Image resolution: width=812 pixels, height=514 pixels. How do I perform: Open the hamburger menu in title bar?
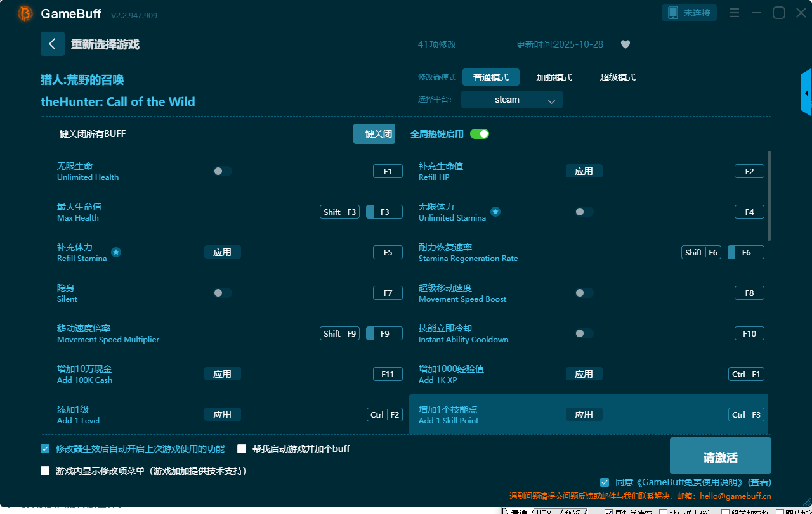click(734, 13)
